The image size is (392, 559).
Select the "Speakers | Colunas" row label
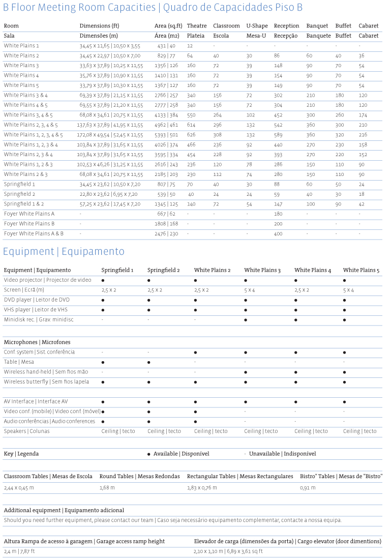tap(27, 431)
